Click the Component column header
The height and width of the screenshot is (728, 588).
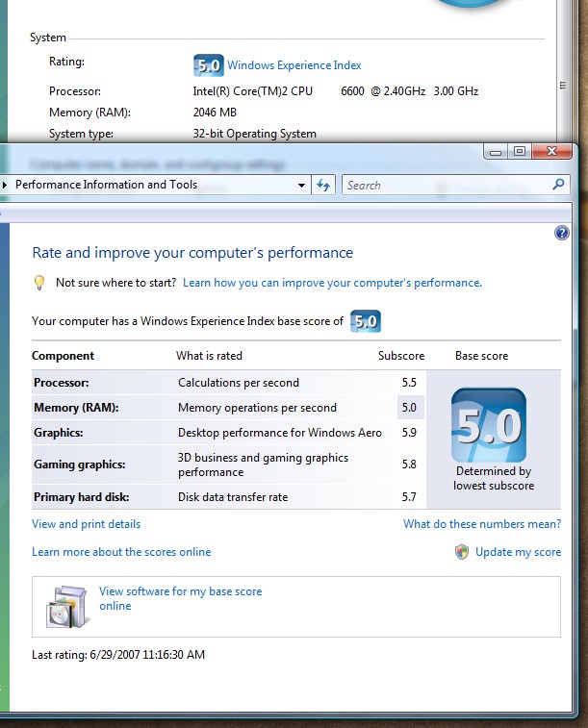pos(63,356)
